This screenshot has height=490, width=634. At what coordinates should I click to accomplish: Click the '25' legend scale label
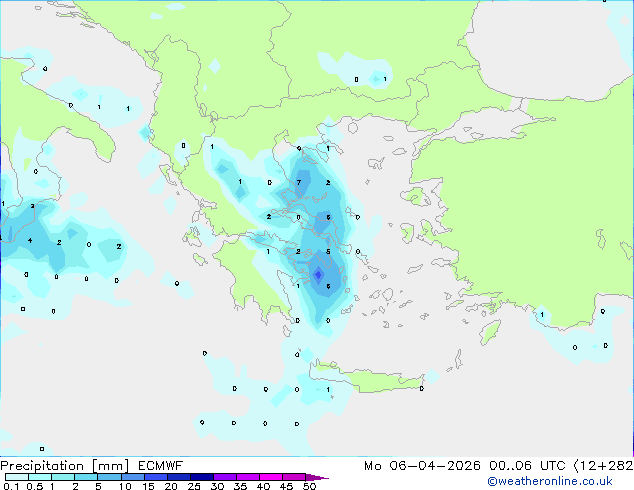point(194,486)
